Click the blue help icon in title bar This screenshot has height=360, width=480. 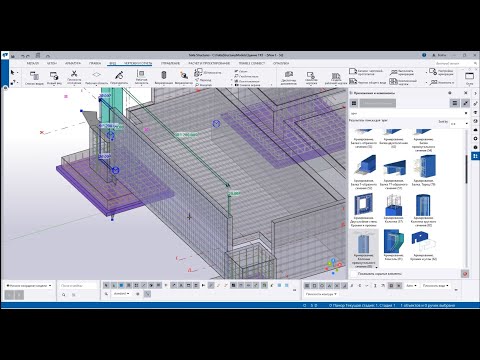[x=424, y=55]
